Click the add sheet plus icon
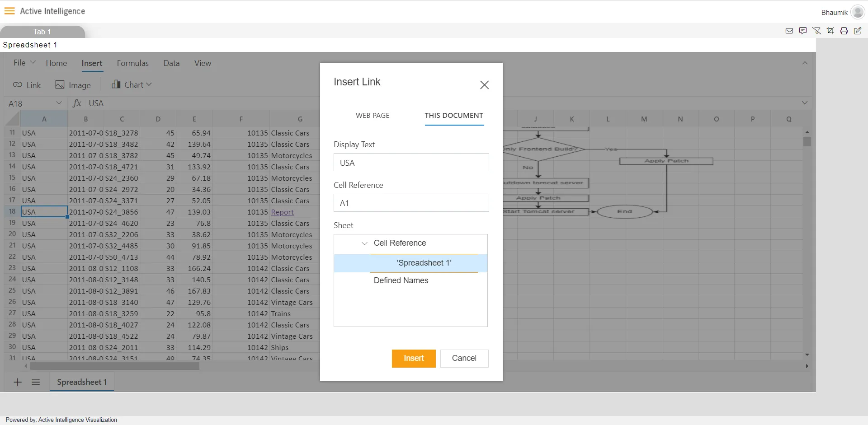This screenshot has width=868, height=425. [x=18, y=382]
